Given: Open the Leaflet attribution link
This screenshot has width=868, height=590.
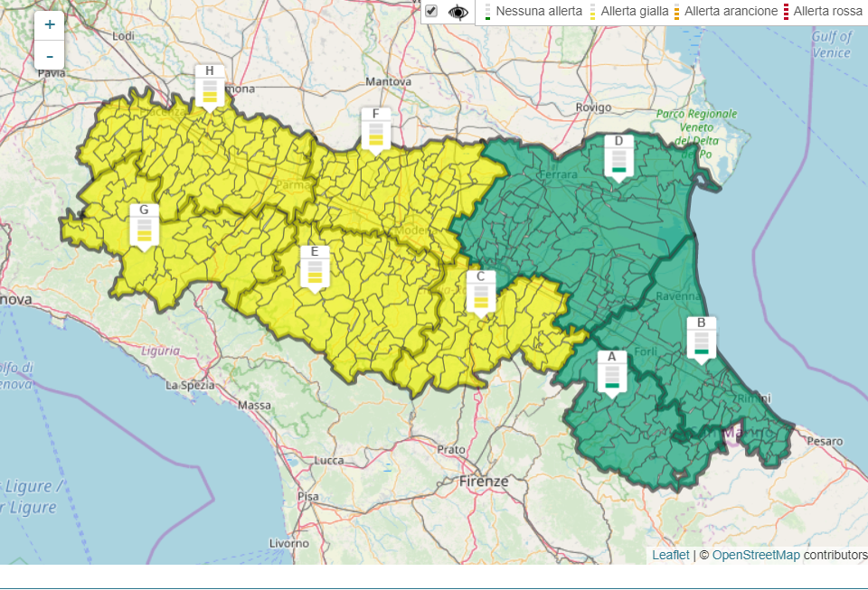Looking at the screenshot, I should point(670,555).
